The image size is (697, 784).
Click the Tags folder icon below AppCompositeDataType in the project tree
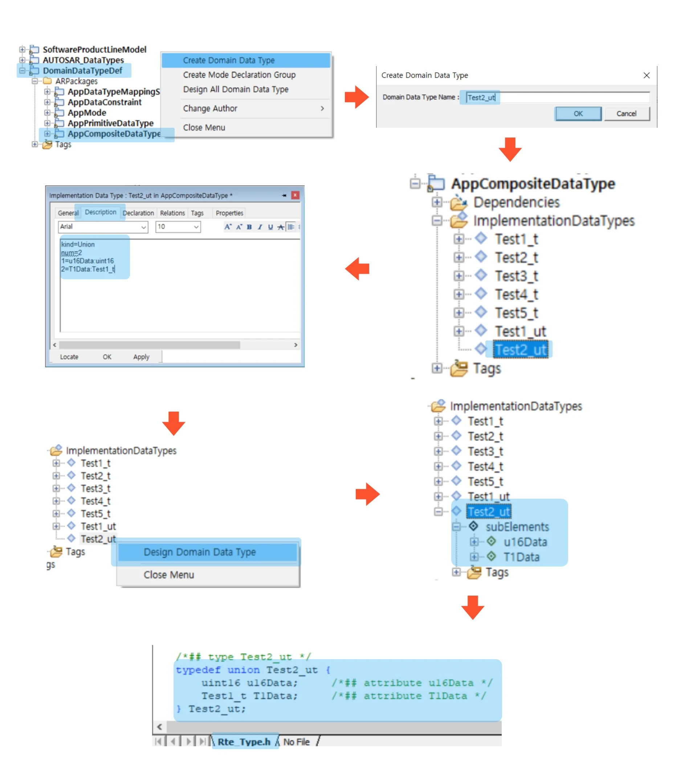[x=47, y=144]
